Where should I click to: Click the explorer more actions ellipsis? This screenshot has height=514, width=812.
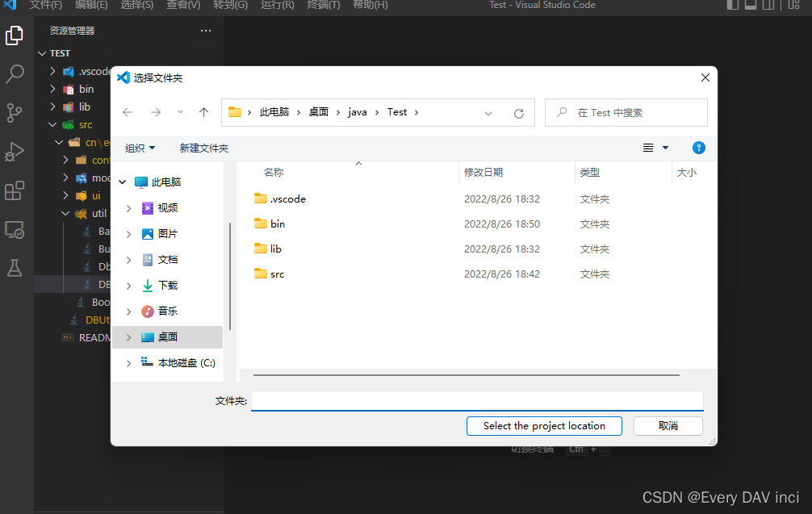pos(206,31)
